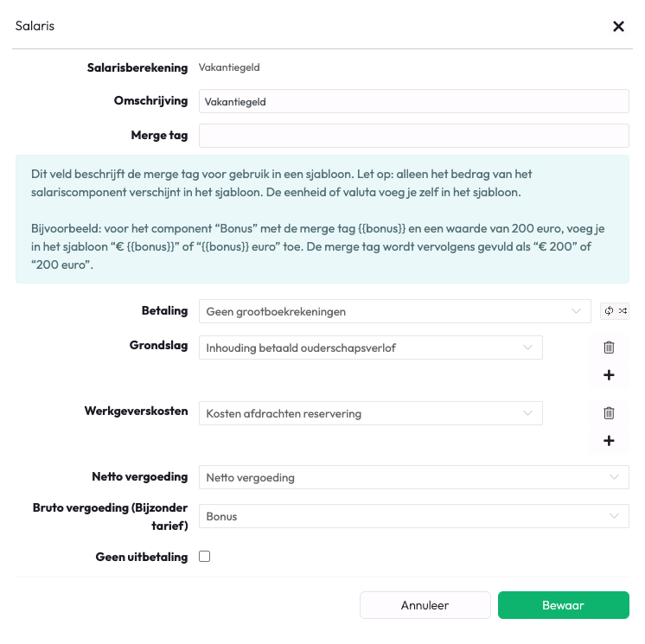Click into the Merge tag input field
645x644 pixels.
tap(413, 136)
